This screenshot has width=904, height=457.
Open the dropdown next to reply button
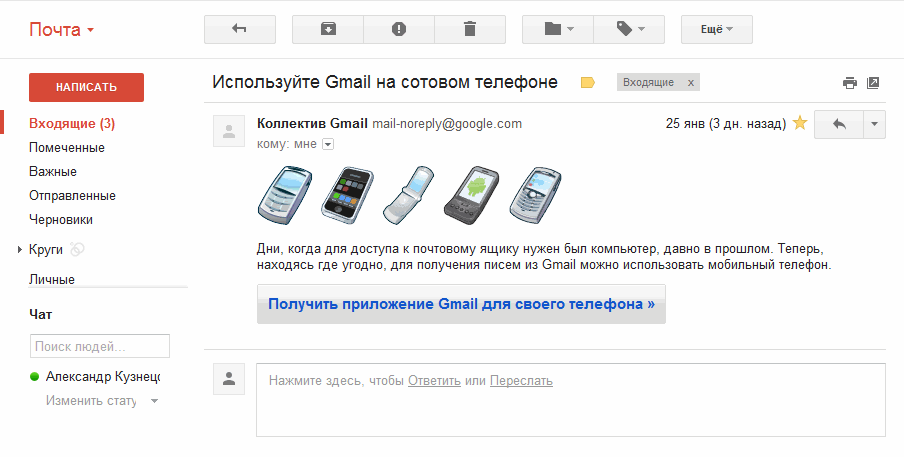(x=874, y=124)
